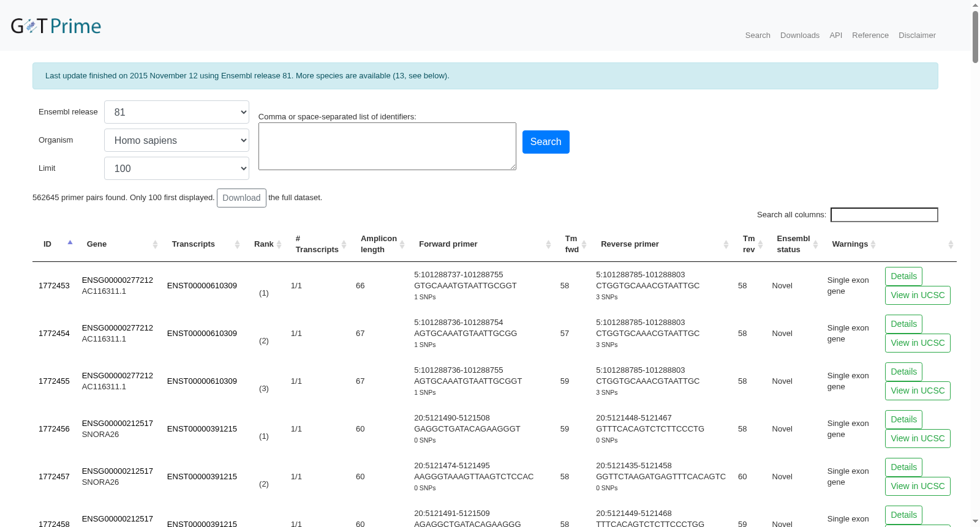Screen dimensions: 980x527
Task: Open Limit dropdown showing 100
Action: click(x=176, y=168)
